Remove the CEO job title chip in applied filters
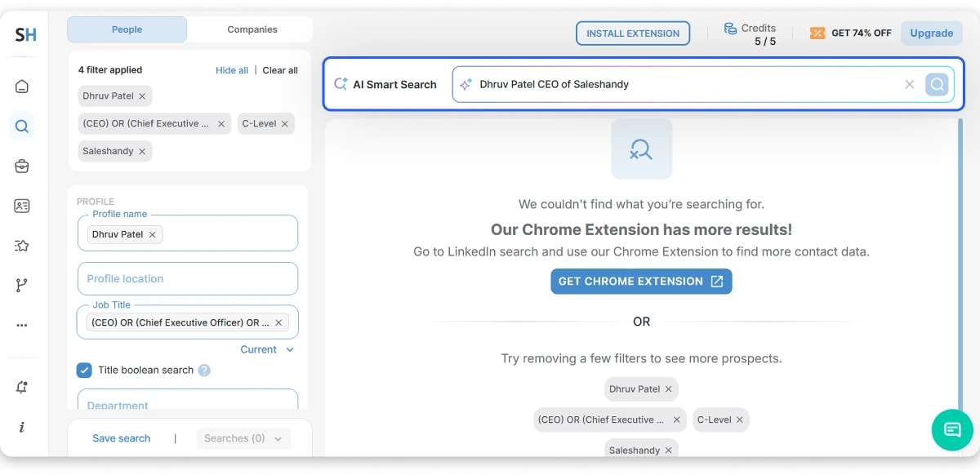 221,124
